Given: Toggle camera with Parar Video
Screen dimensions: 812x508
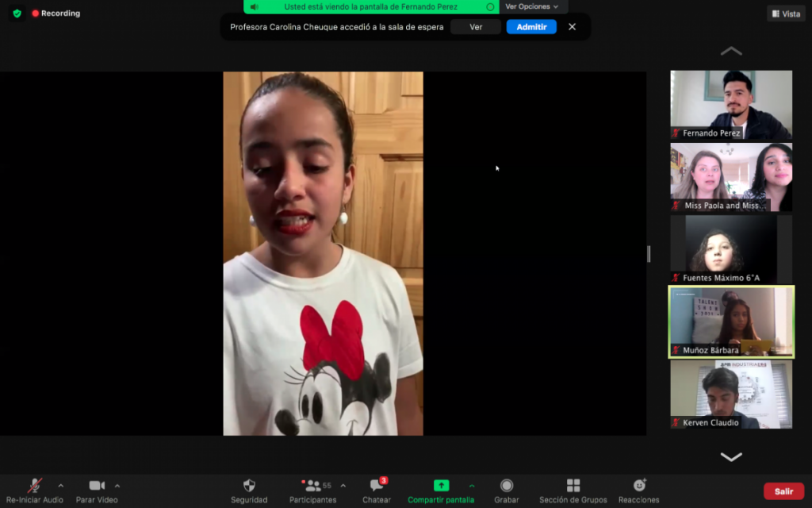Looking at the screenshot, I should (97, 486).
